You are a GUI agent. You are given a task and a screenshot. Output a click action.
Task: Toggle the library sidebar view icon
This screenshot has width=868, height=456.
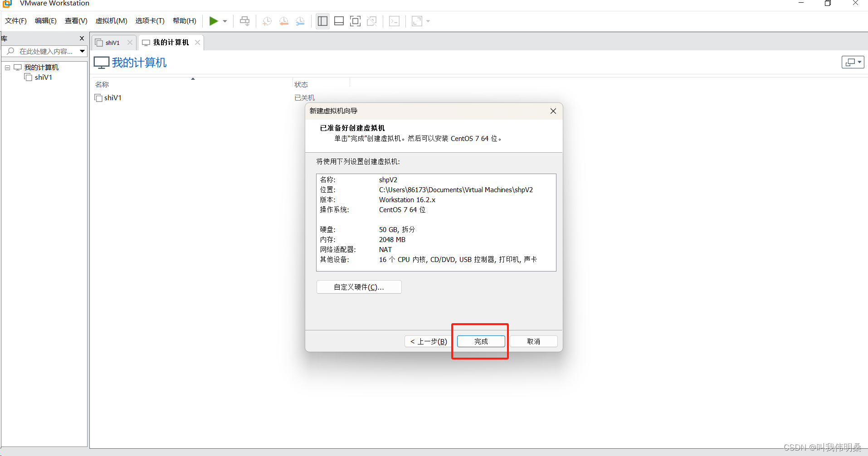(x=322, y=21)
